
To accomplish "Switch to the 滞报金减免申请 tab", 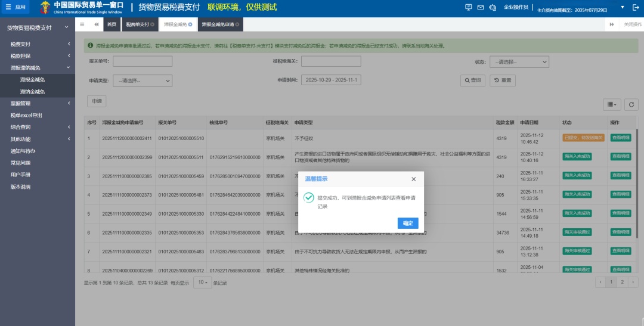I will [x=218, y=24].
